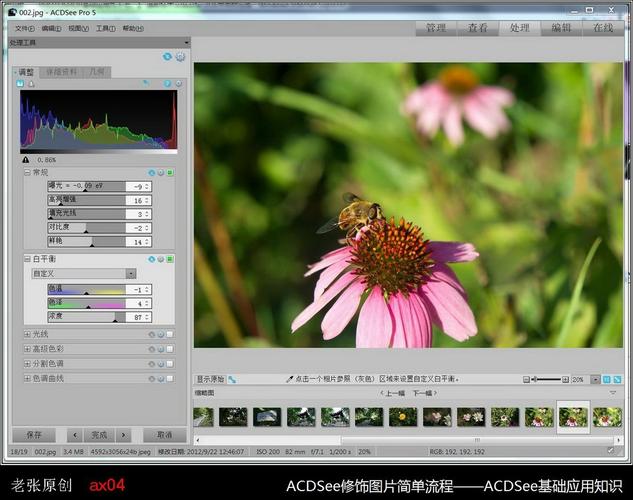
Task: Switch to the 管理 mode tab
Action: point(436,28)
